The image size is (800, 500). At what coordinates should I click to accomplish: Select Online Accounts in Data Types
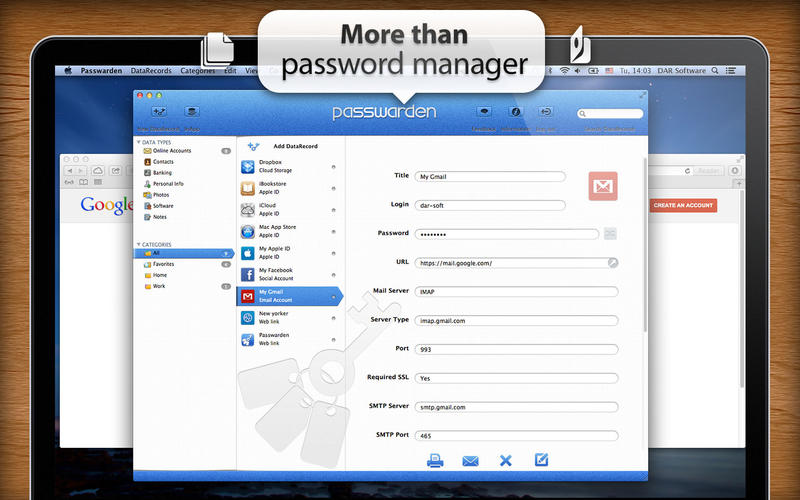pyautogui.click(x=184, y=151)
